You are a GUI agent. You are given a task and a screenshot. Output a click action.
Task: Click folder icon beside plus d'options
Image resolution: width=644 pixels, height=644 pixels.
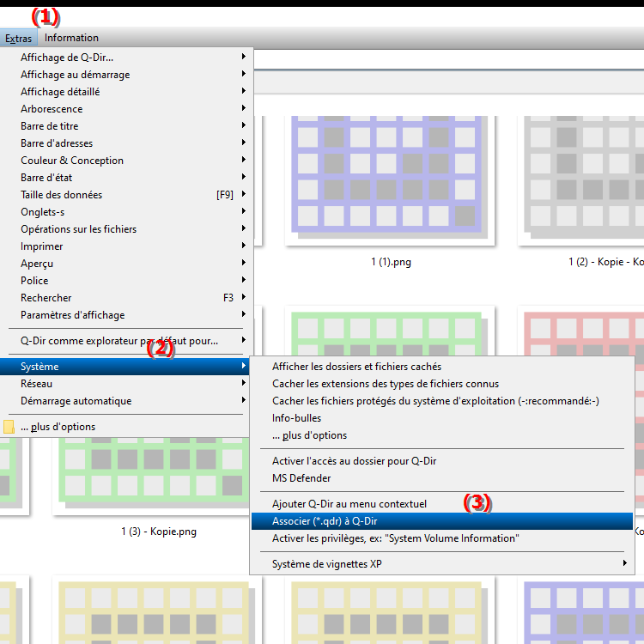[x=9, y=427]
